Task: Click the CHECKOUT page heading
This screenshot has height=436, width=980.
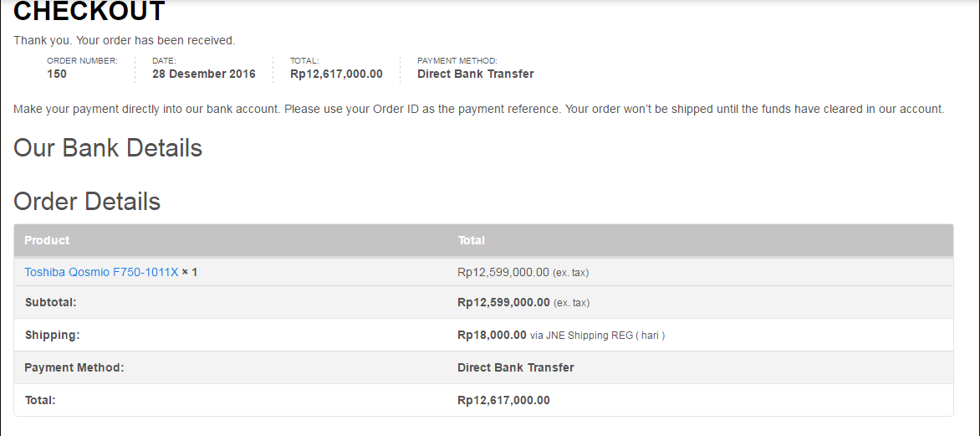Action: 89,12
